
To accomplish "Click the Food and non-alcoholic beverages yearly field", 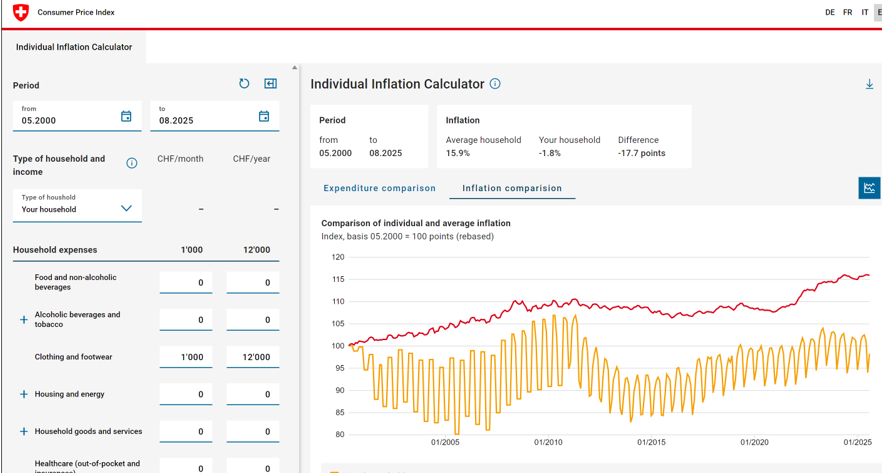I will coord(252,283).
